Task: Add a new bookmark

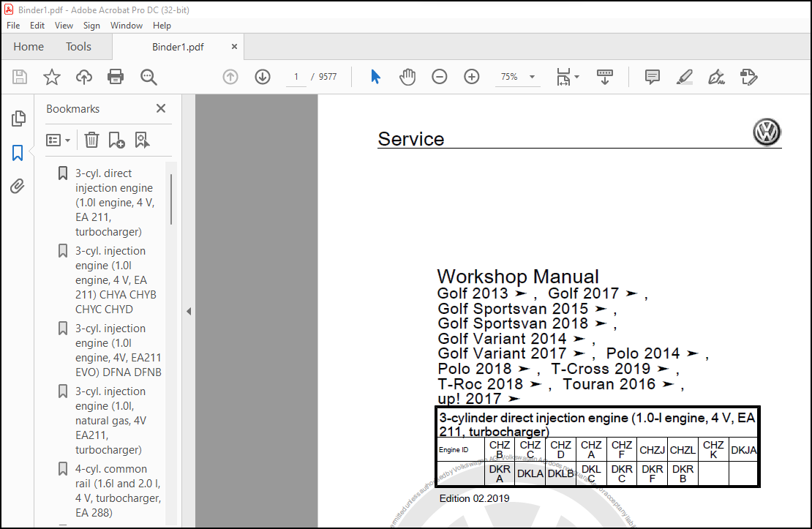Action: click(x=116, y=140)
